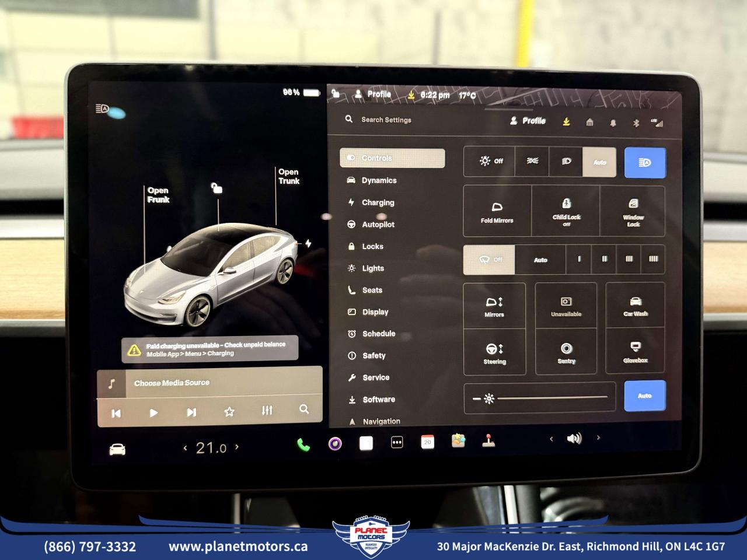Screen dimensions: 747x560
Task: Open the app launcher ellipsis tray
Action: [x=397, y=442]
